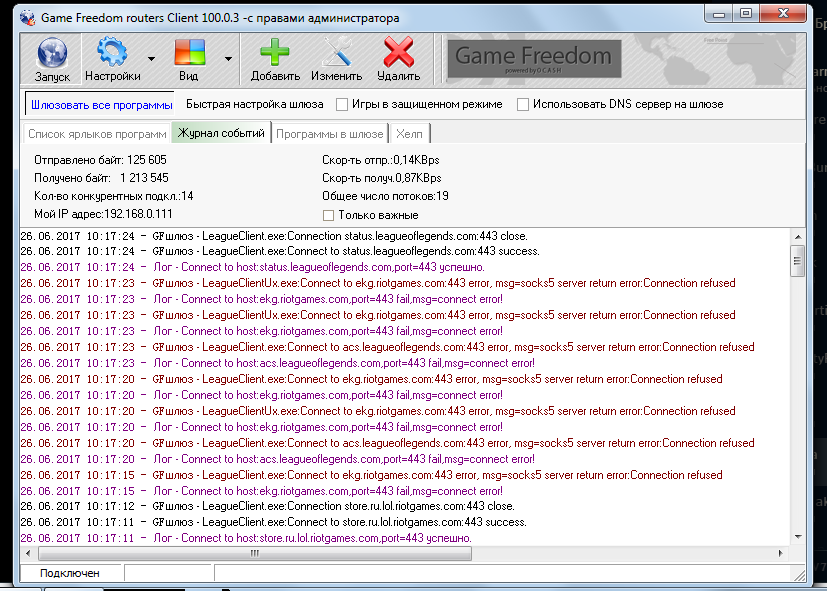
Task: Open the Программы в шлюзе tab
Action: [x=329, y=133]
